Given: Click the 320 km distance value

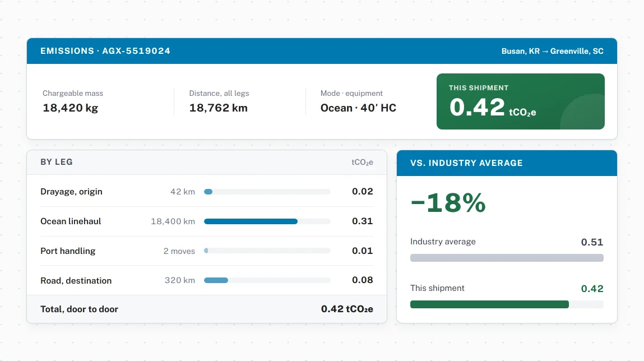Looking at the screenshot, I should 180,280.
